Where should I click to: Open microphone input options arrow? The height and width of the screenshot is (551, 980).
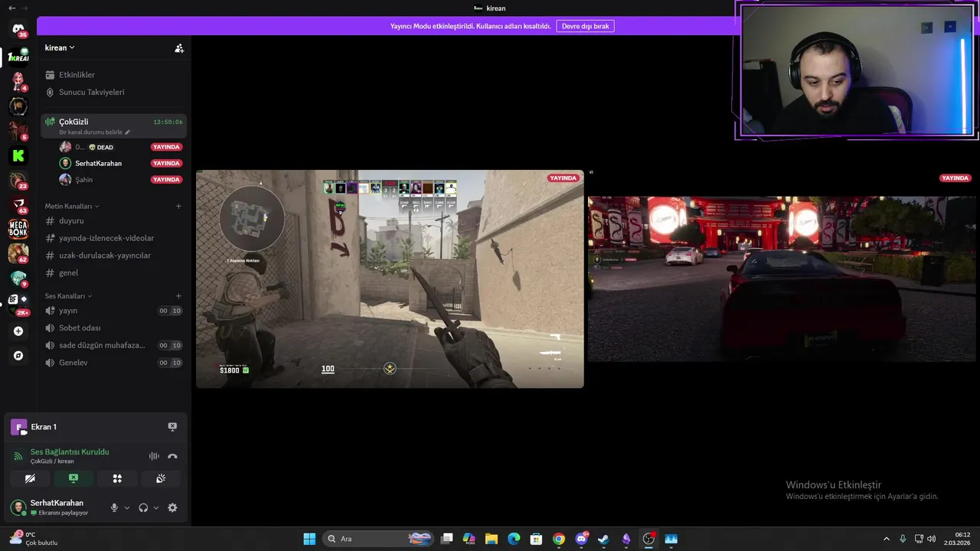tap(127, 507)
